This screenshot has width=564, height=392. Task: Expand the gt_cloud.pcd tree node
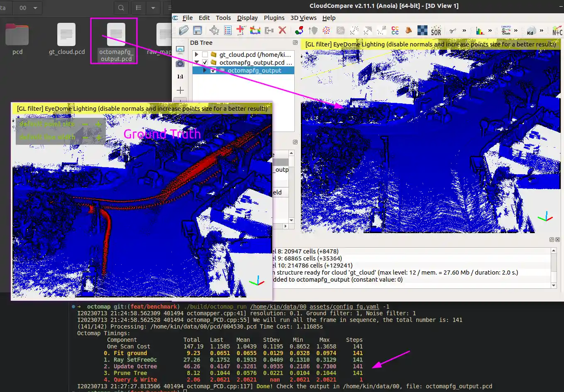click(x=197, y=55)
